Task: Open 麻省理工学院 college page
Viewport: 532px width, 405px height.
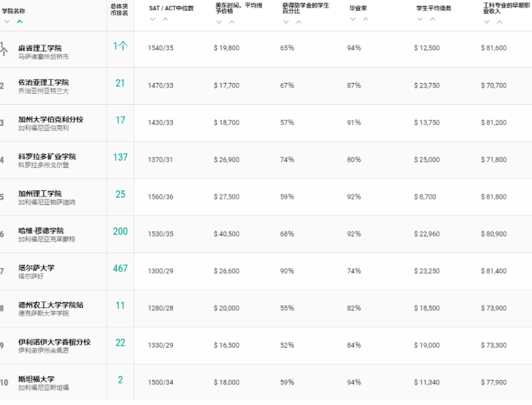Action: click(x=40, y=48)
